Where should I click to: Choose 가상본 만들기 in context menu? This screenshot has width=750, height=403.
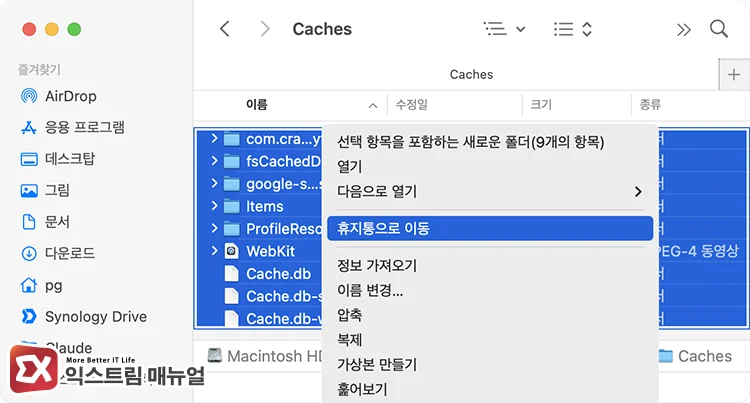[377, 365]
